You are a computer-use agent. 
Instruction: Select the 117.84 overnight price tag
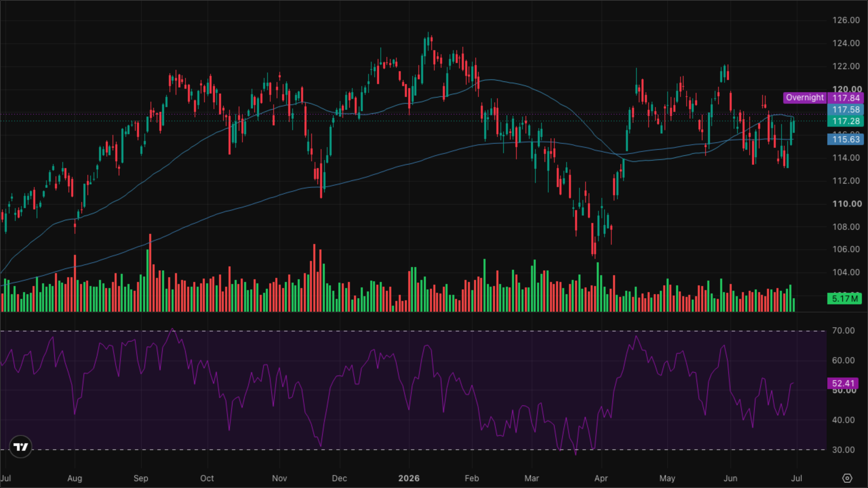846,98
